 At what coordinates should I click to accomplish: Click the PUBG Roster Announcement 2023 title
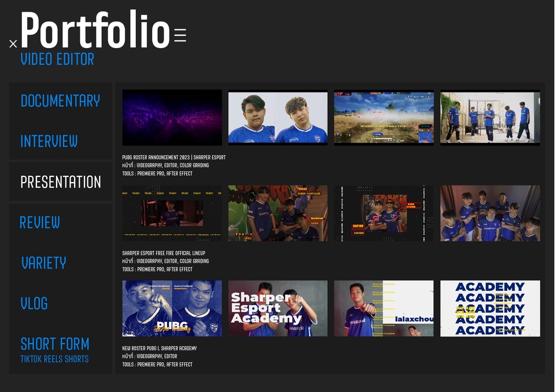174,157
